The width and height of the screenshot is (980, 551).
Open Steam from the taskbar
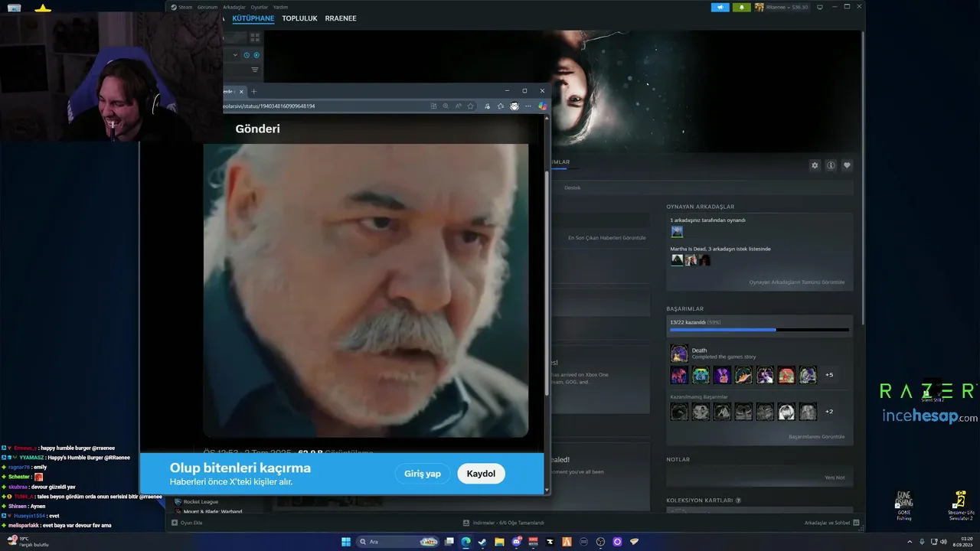coord(482,542)
